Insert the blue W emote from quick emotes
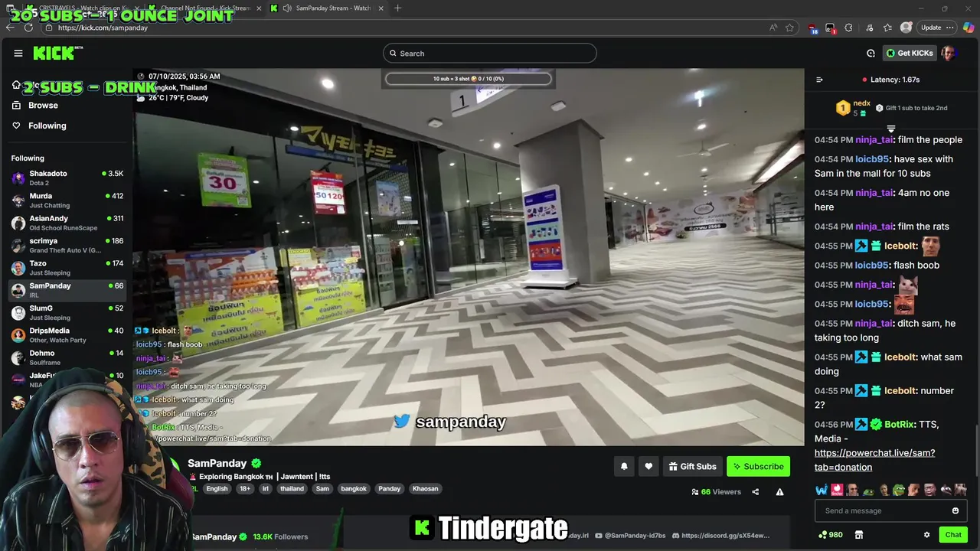Viewport: 980px width, 551px height. click(822, 490)
